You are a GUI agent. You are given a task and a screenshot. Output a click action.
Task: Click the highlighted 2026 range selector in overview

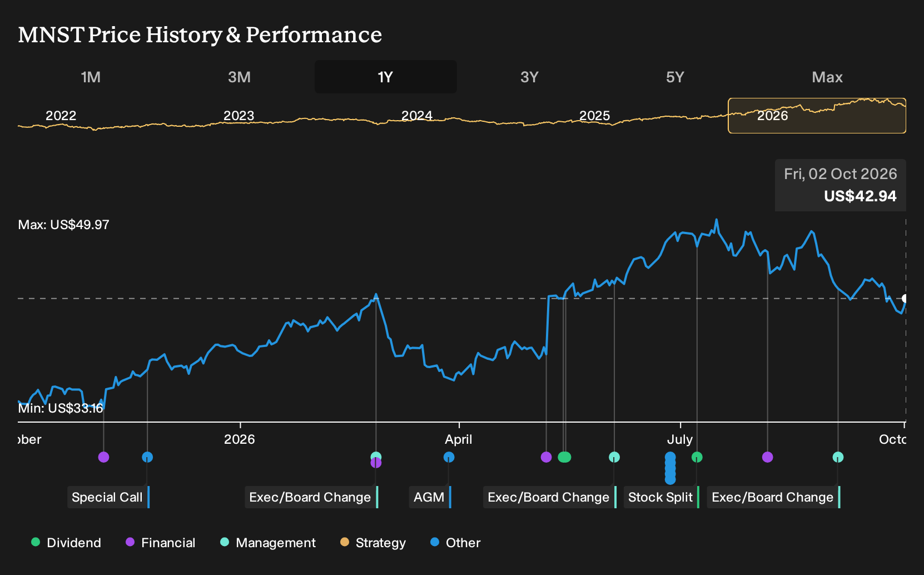[x=817, y=116]
